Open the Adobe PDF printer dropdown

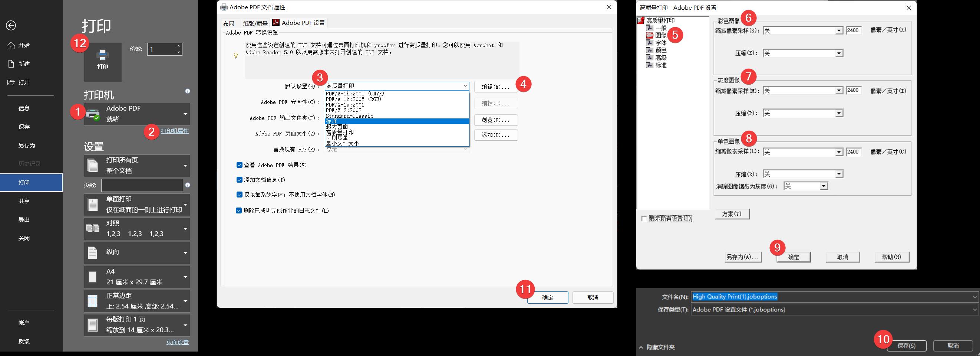click(137, 114)
